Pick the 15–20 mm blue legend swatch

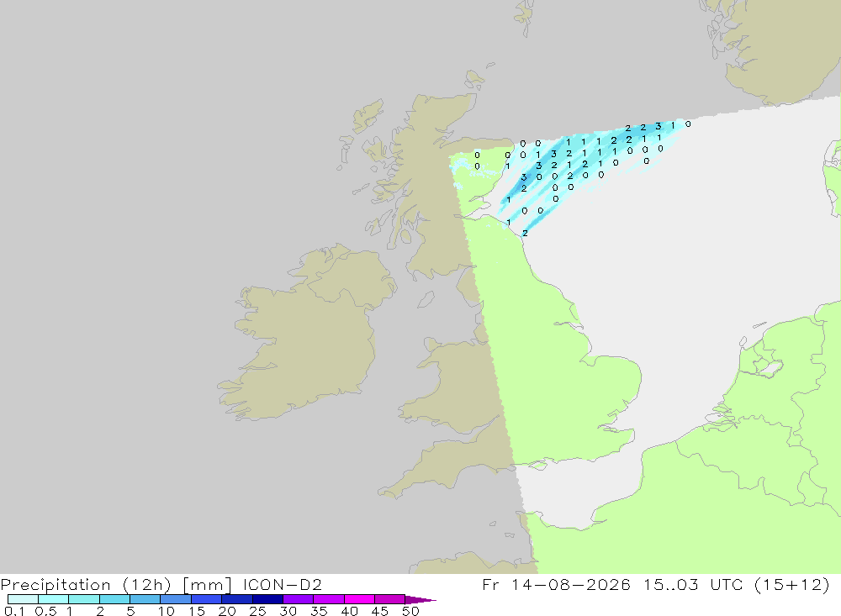(206, 599)
